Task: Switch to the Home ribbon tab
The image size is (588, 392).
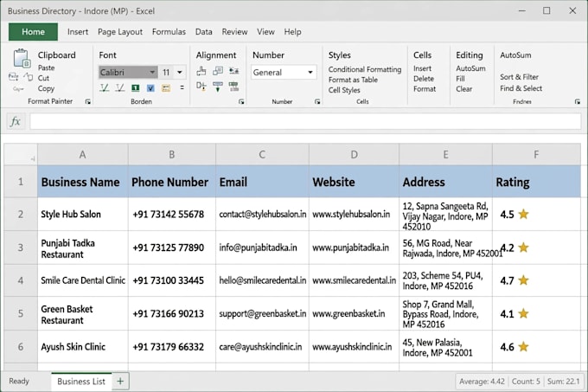Action: coord(33,32)
